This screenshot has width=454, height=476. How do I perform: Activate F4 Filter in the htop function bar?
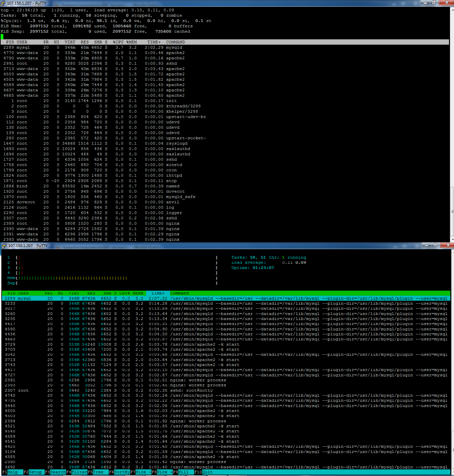click(x=79, y=472)
